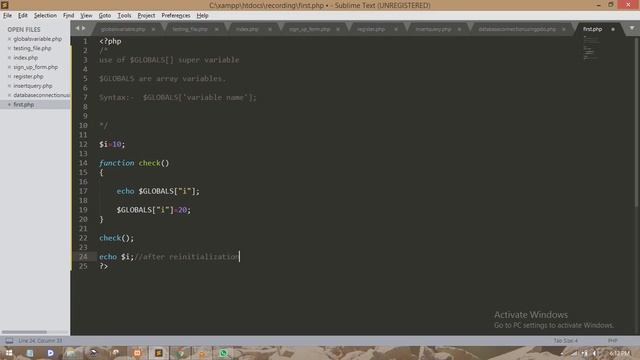The height and width of the screenshot is (360, 640).
Task: Click the 'echo $GLOBALS["i"];' line
Action: (158, 191)
